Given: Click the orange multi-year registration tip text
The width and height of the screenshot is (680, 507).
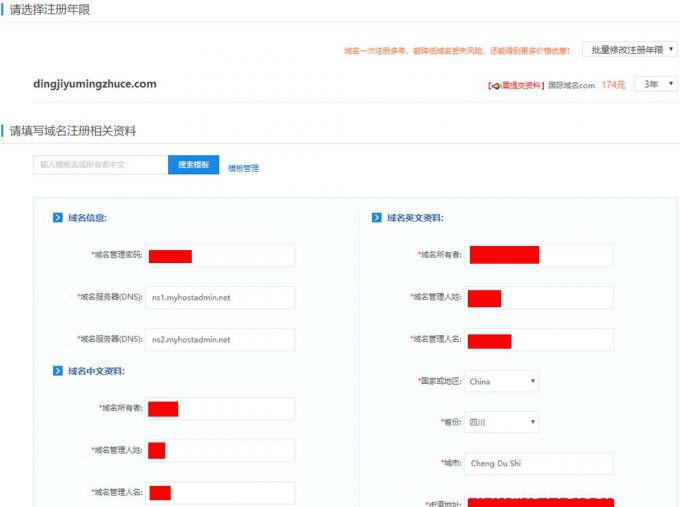Looking at the screenshot, I should pos(457,51).
